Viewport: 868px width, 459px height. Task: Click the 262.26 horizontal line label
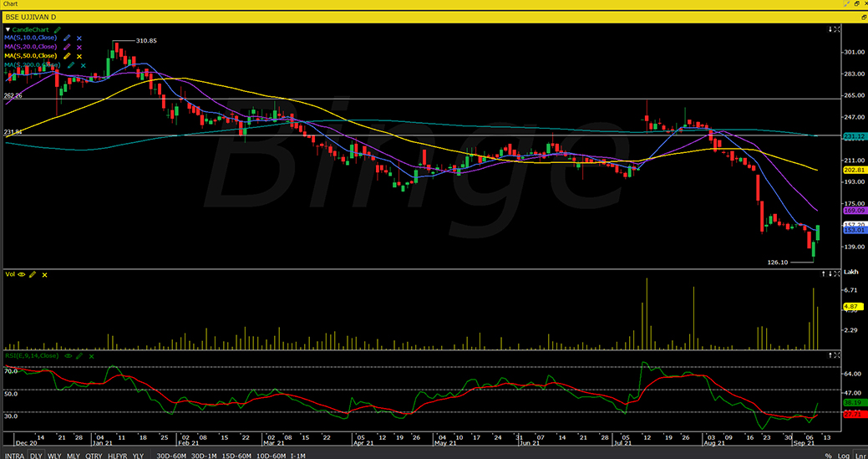(x=13, y=96)
